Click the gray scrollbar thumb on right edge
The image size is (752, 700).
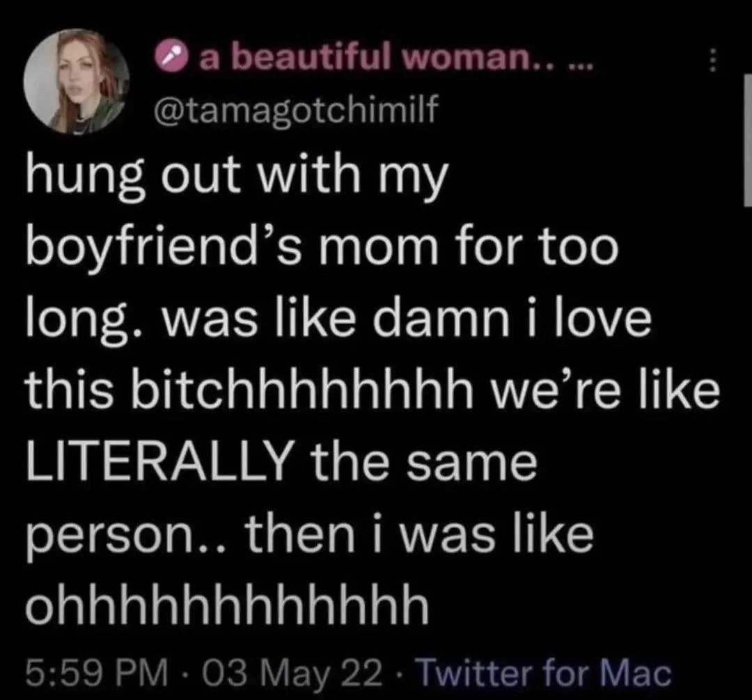(x=747, y=140)
